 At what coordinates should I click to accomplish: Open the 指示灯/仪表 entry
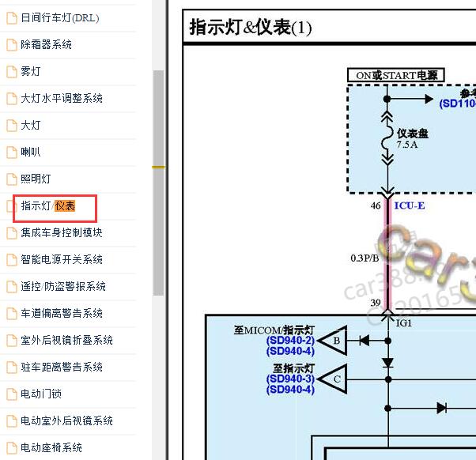coord(48,205)
